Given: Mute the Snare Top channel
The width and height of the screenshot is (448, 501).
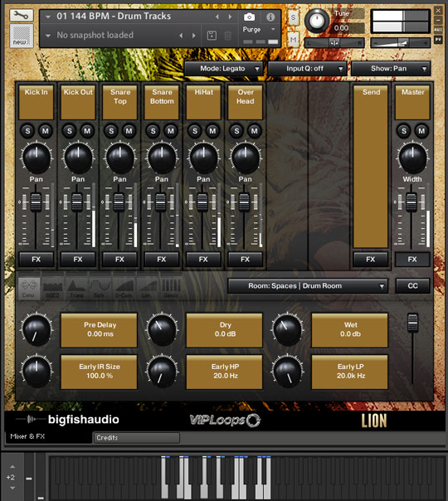Looking at the screenshot, I should click(129, 131).
